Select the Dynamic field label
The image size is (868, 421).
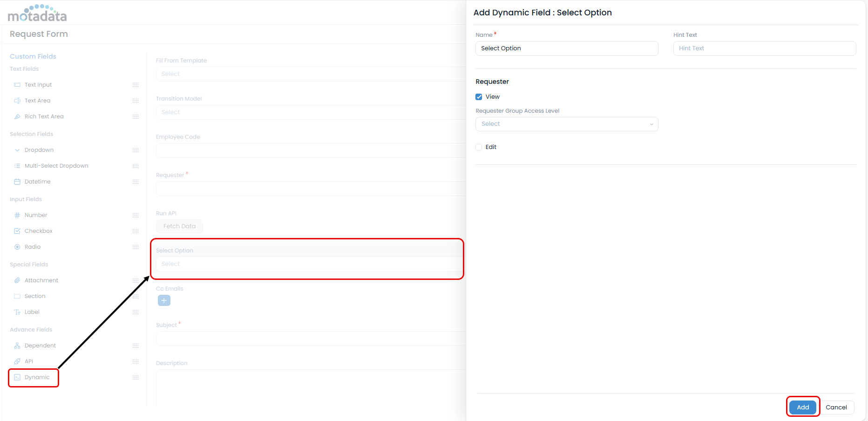pos(37,377)
